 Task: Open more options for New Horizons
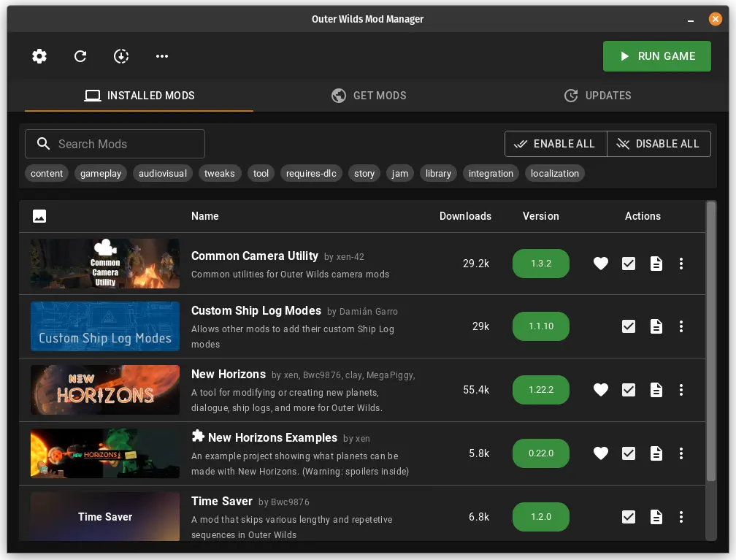(x=681, y=390)
